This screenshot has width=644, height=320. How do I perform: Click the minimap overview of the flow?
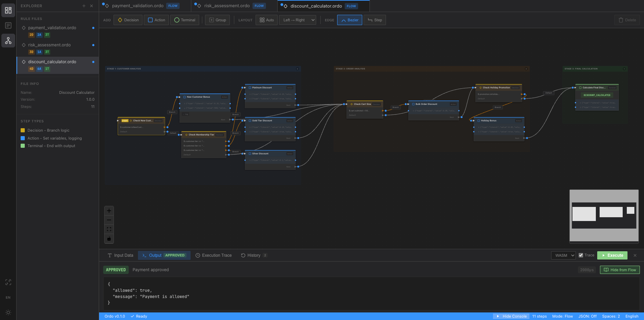[604, 216]
